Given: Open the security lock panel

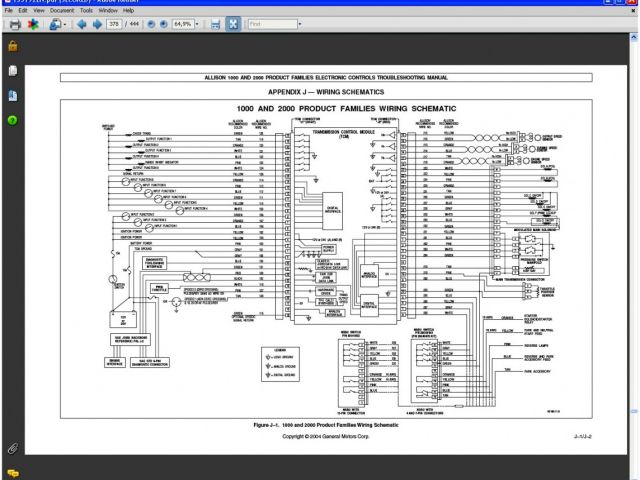Looking at the screenshot, I should [13, 46].
